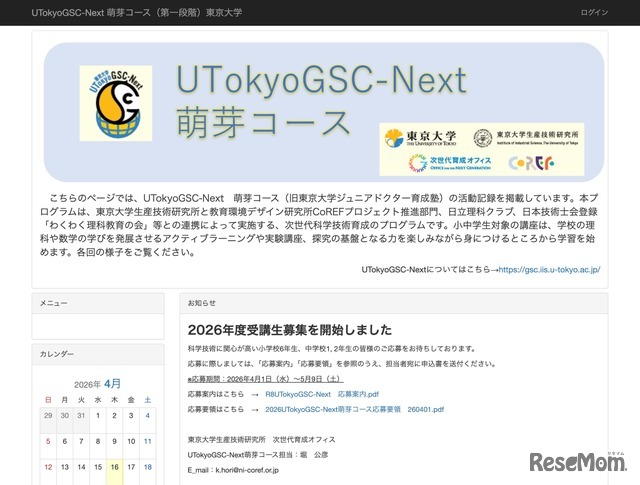Image resolution: width=640 pixels, height=485 pixels.
Task: Select calendar date 12
Action: [48, 467]
